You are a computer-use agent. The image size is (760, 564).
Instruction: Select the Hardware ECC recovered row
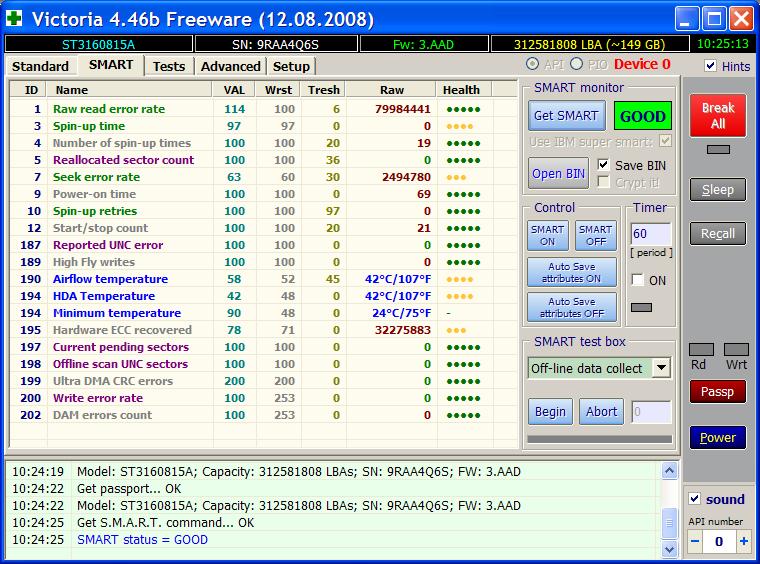click(x=263, y=330)
